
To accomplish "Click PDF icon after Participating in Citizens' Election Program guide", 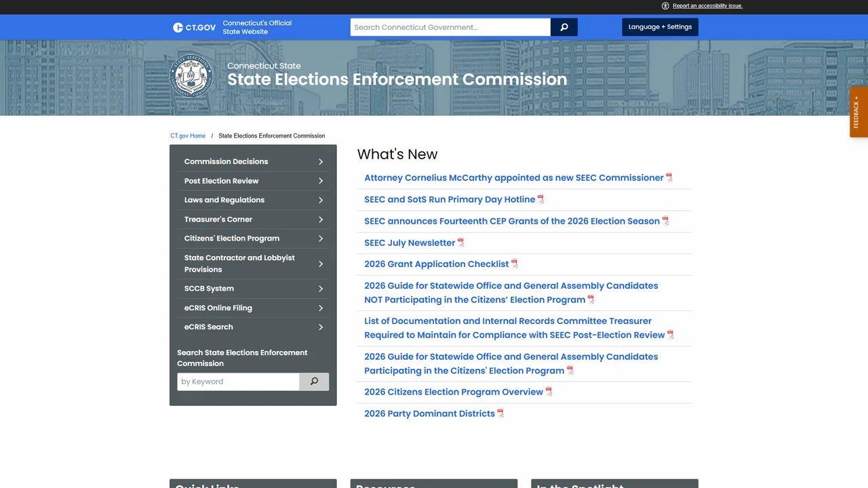I will click(570, 371).
